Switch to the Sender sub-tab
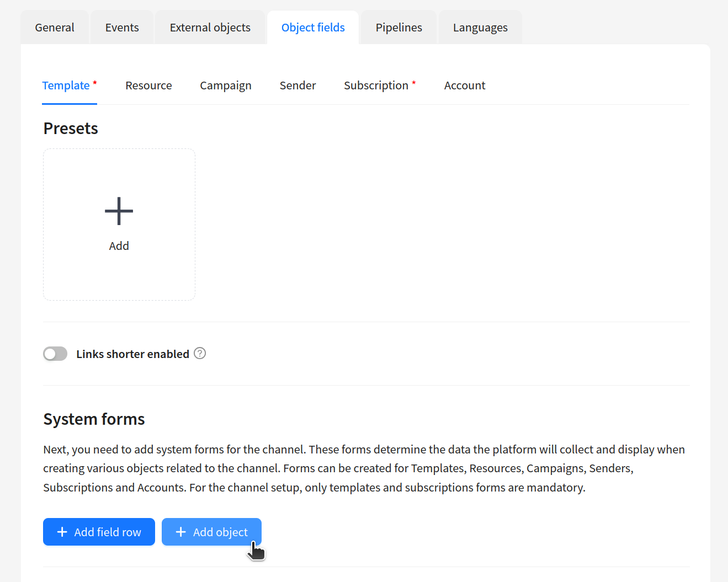The height and width of the screenshot is (582, 728). (x=297, y=86)
